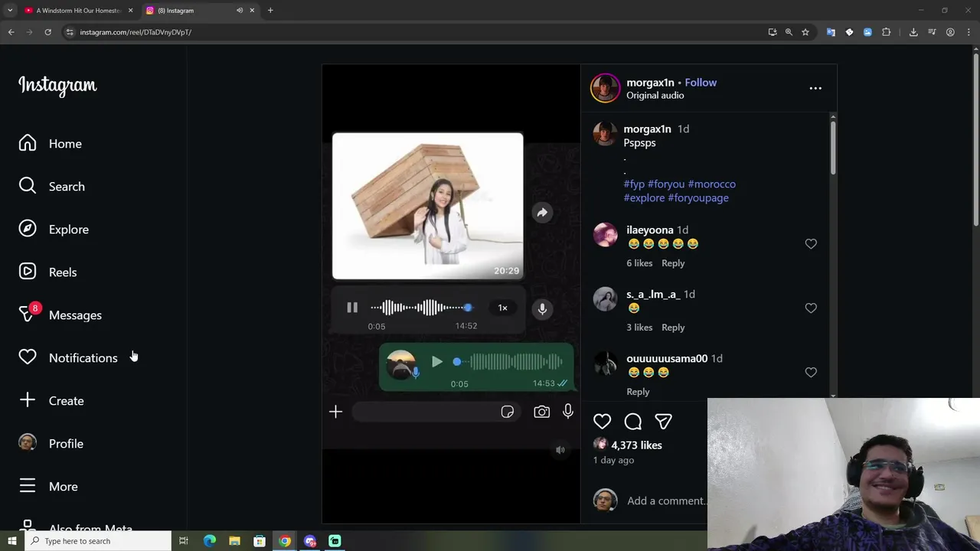Go to Explore in the sidebar
The height and width of the screenshot is (551, 980).
[54, 230]
